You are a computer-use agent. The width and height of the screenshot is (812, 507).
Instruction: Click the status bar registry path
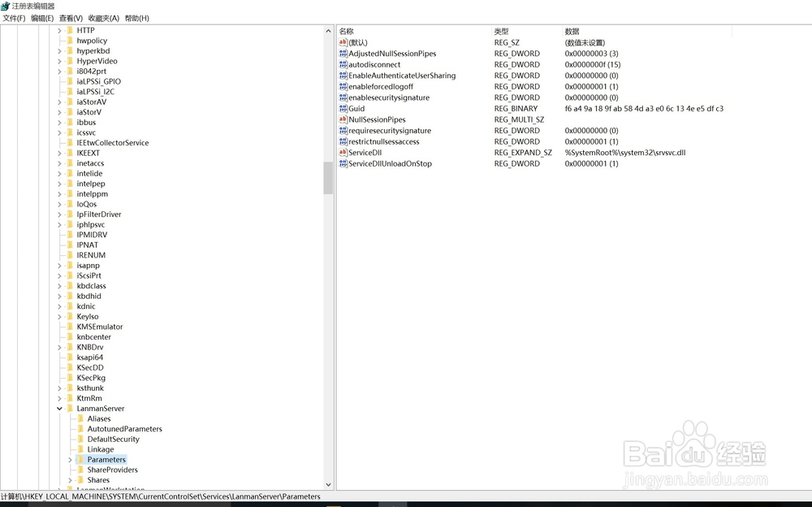161,496
